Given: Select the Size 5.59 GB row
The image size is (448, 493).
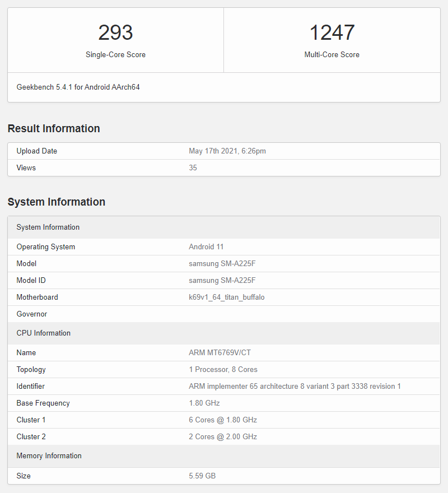Looking at the screenshot, I should tap(224, 476).
